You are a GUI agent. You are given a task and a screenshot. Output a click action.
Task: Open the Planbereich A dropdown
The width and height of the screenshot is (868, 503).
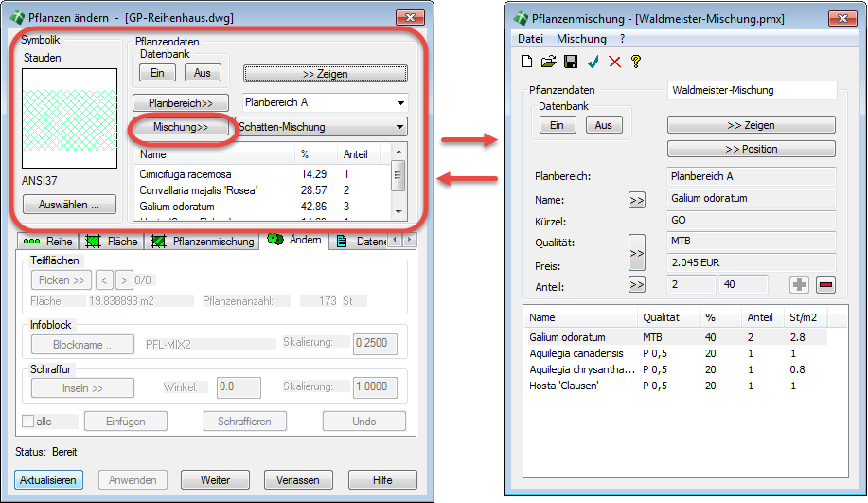tap(401, 102)
